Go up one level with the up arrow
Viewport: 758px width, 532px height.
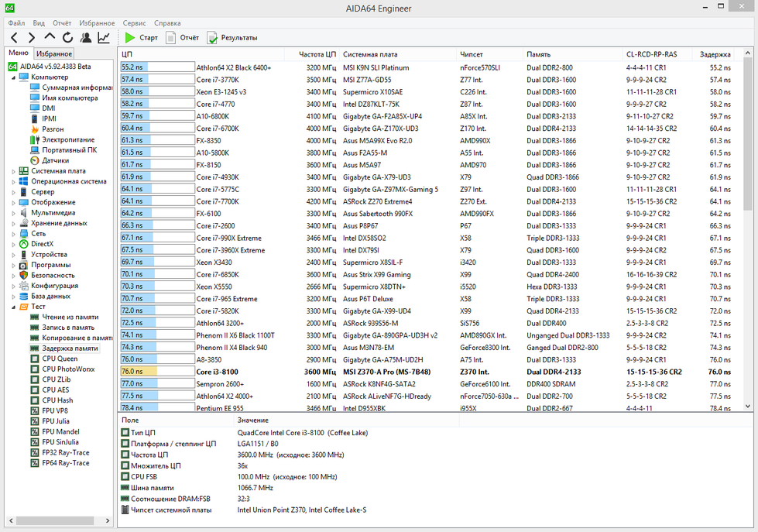coord(50,37)
